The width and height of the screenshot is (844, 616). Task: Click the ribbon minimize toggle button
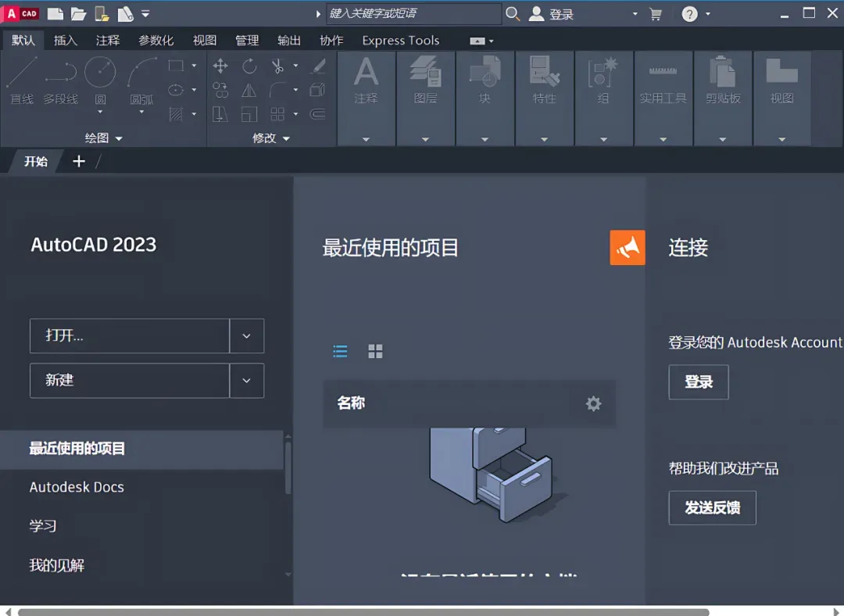(x=477, y=41)
